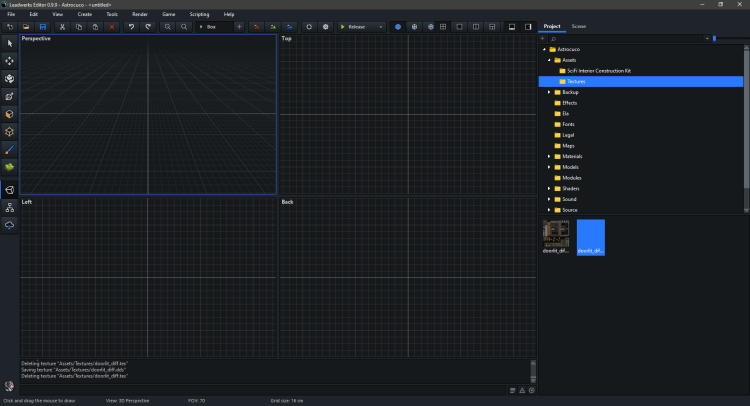Viewport: 750px width, 406px height.
Task: Open the Render menu
Action: tap(140, 14)
